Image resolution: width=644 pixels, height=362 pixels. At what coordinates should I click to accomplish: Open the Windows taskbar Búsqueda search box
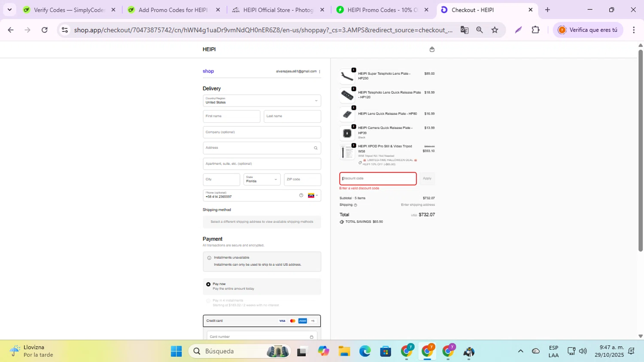click(x=239, y=351)
